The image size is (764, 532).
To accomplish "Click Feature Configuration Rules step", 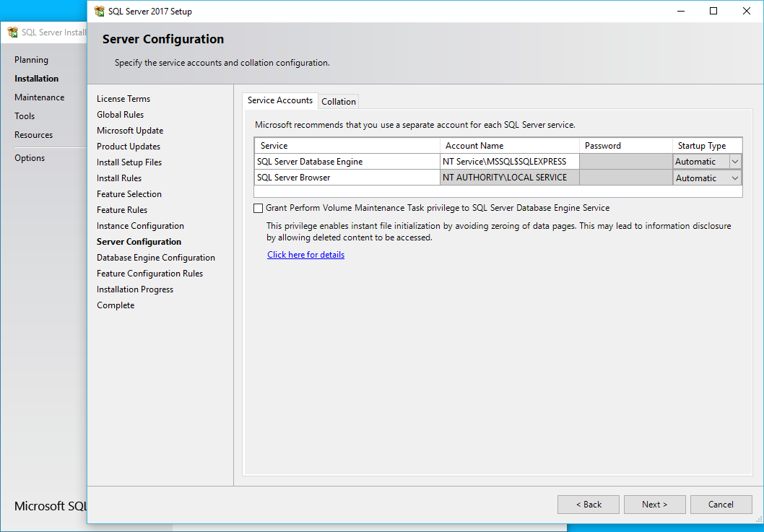I will coord(149,274).
